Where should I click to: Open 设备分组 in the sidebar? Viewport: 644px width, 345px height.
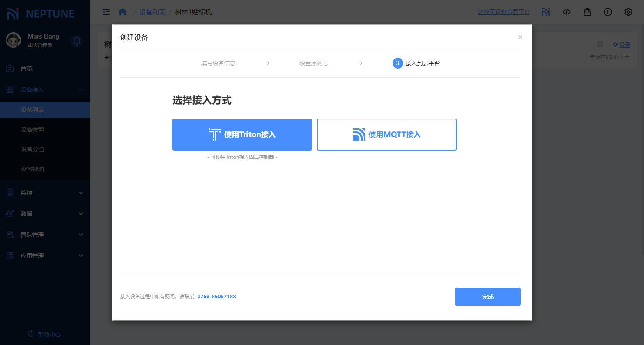32,149
